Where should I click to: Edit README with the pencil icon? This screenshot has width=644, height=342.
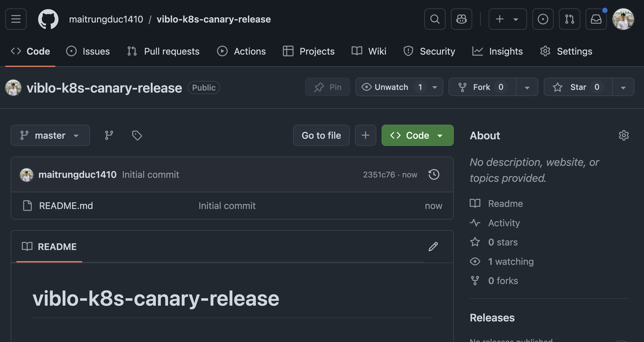[x=433, y=247]
